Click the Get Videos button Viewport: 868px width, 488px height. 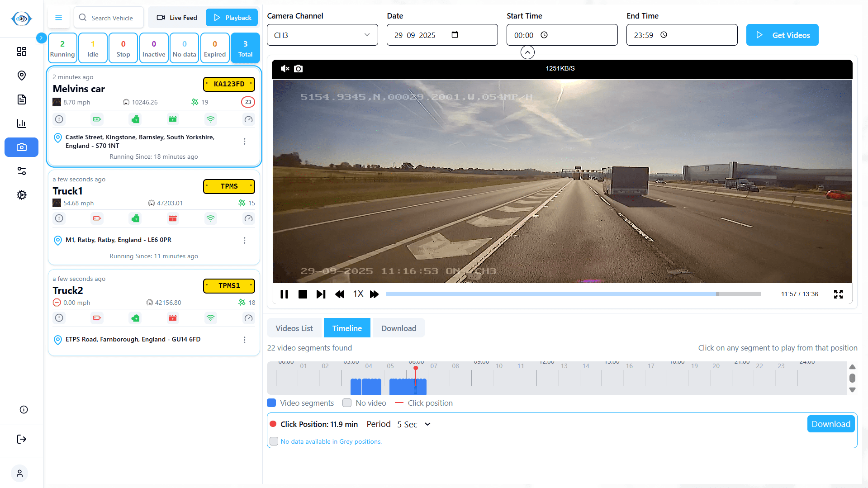tap(782, 35)
